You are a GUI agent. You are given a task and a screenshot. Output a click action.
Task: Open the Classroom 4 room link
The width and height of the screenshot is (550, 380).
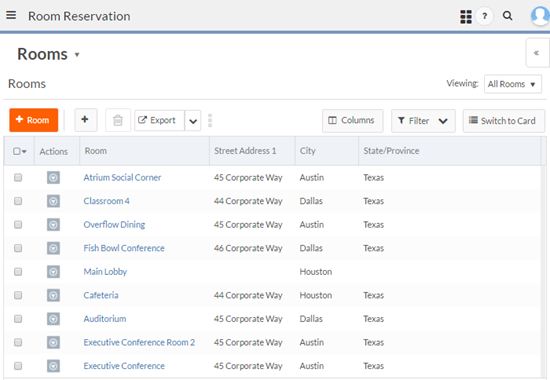click(x=106, y=201)
